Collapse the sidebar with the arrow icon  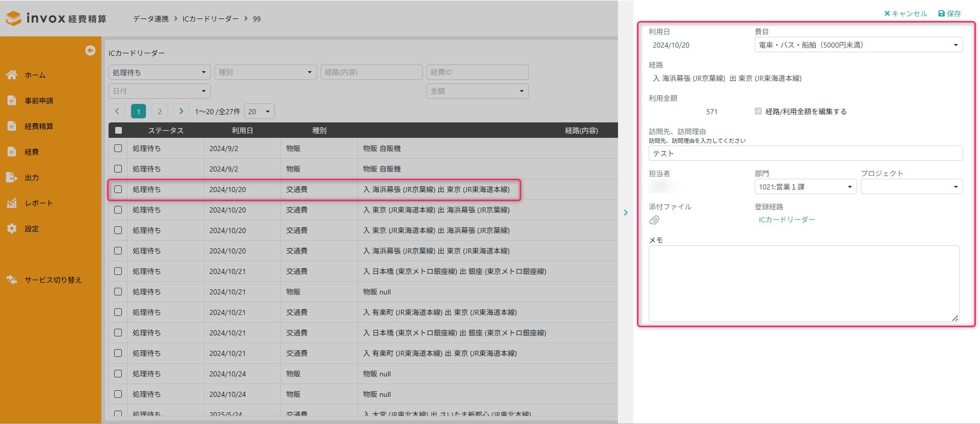tap(90, 50)
